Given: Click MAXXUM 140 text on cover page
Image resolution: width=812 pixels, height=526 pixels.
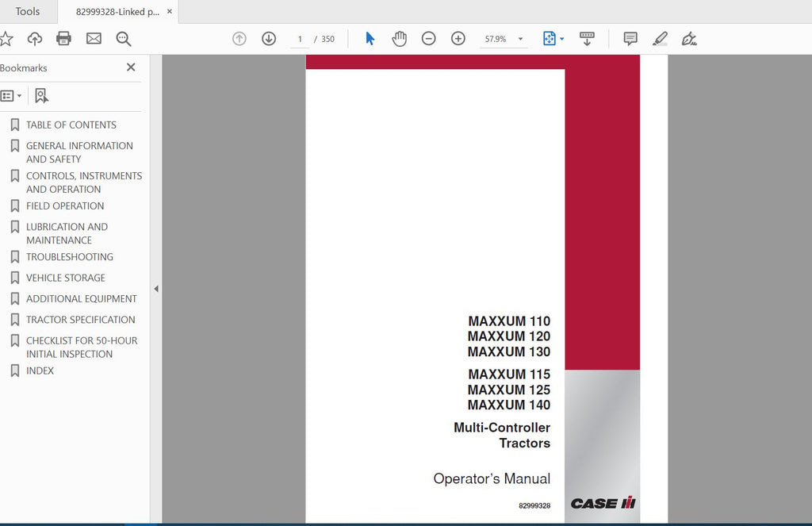Looking at the screenshot, I should 509,405.
